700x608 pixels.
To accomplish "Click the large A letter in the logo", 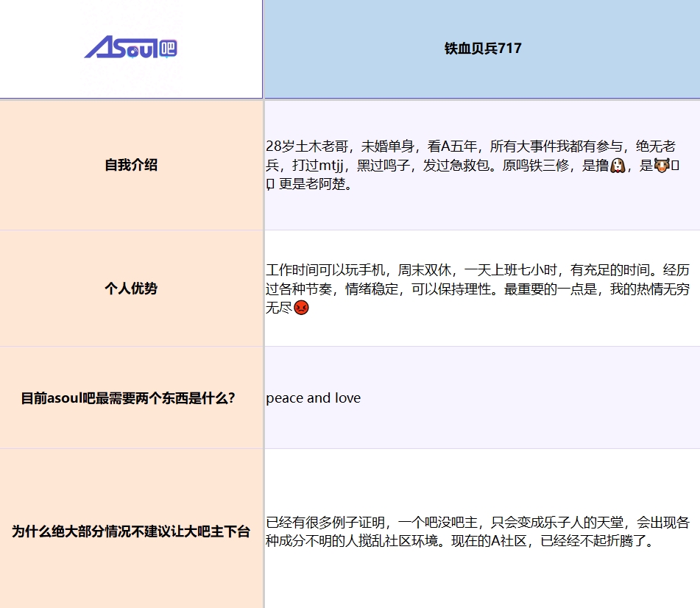I will (x=98, y=47).
